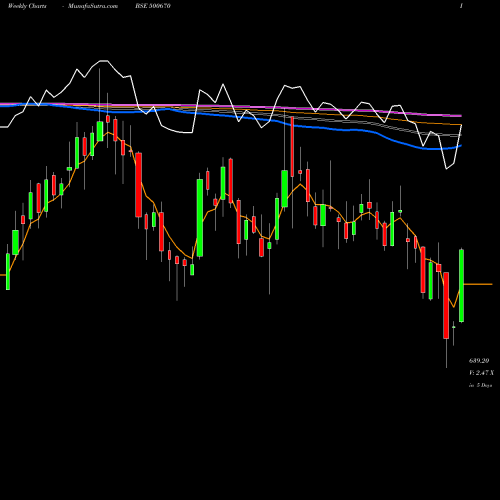Click the lowest red candle near chart end

click(x=446, y=305)
